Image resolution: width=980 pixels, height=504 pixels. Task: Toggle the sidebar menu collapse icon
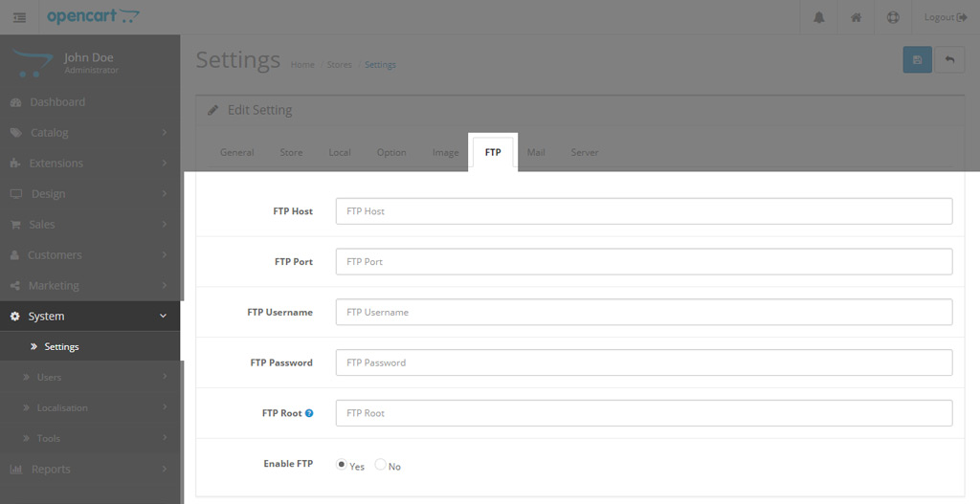(19, 17)
